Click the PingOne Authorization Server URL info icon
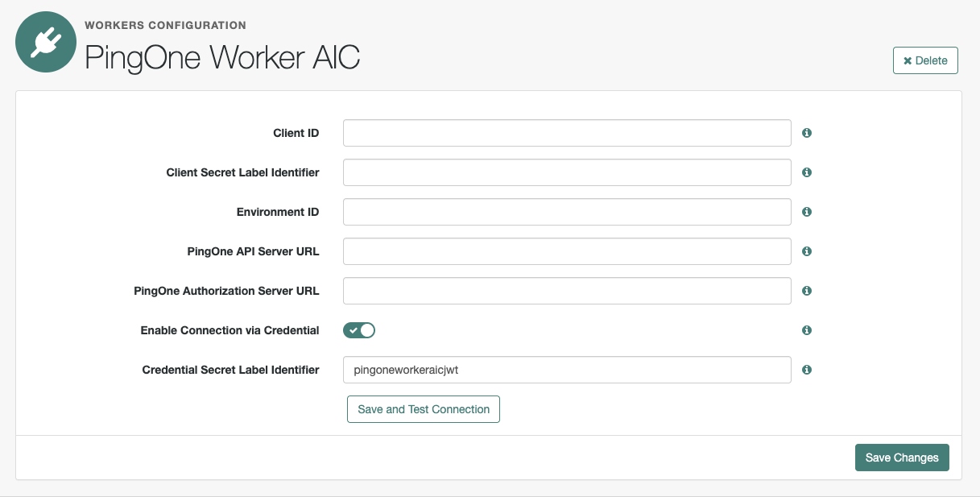The height and width of the screenshot is (497, 980). point(806,291)
